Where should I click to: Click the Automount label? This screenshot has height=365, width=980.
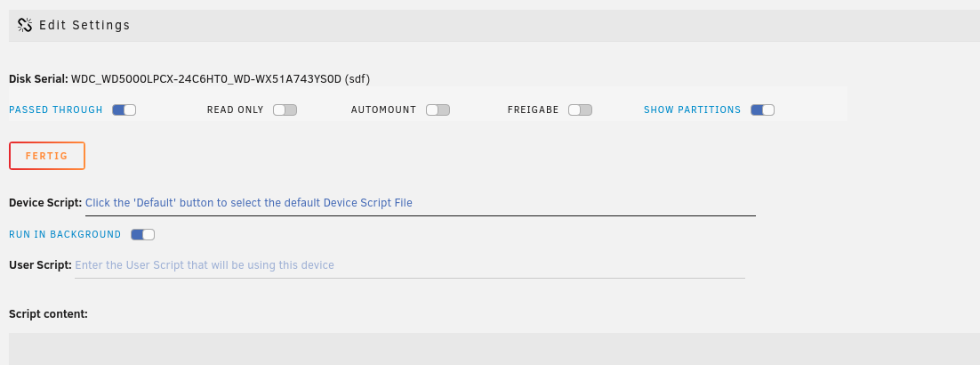click(383, 110)
